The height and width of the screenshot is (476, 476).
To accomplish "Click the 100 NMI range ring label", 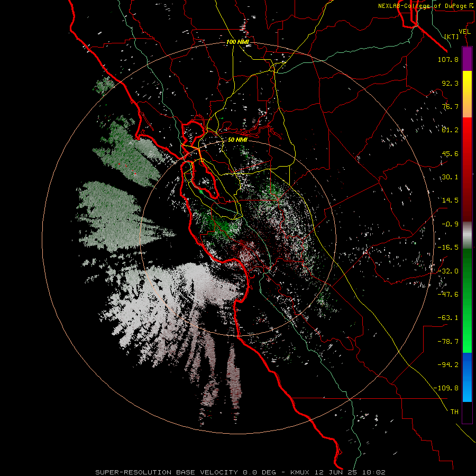I will (237, 42).
